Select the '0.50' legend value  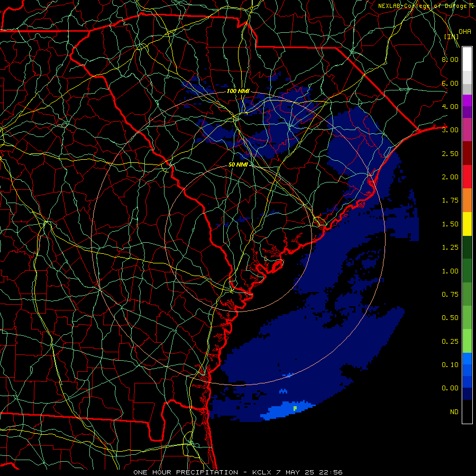click(450, 318)
